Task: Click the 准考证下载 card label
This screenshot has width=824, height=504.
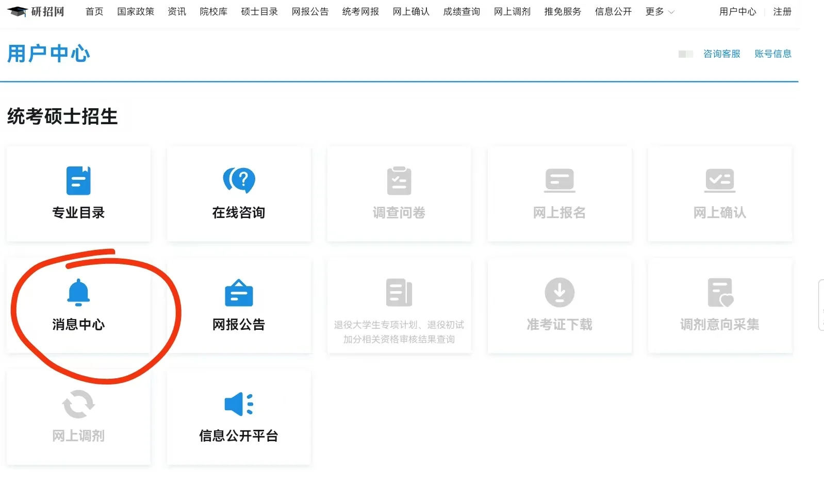Action: pos(559,324)
